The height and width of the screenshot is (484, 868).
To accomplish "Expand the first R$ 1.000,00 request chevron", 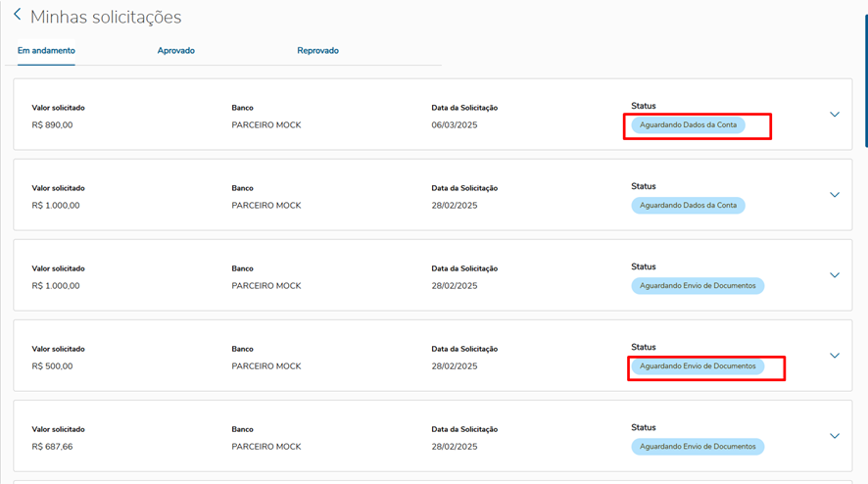I will click(x=835, y=194).
